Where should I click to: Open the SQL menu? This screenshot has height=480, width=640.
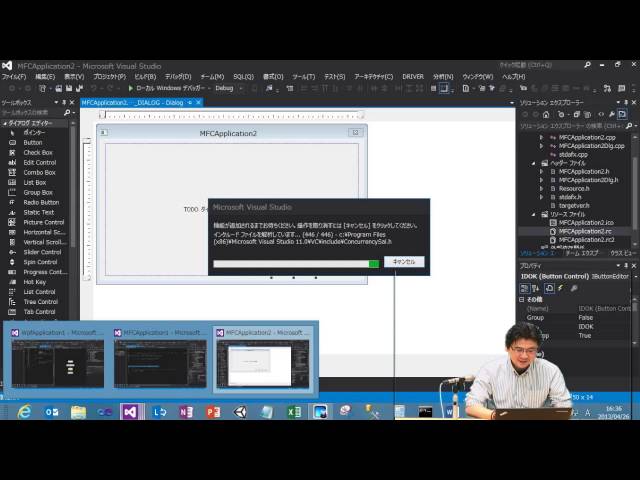coord(244,77)
